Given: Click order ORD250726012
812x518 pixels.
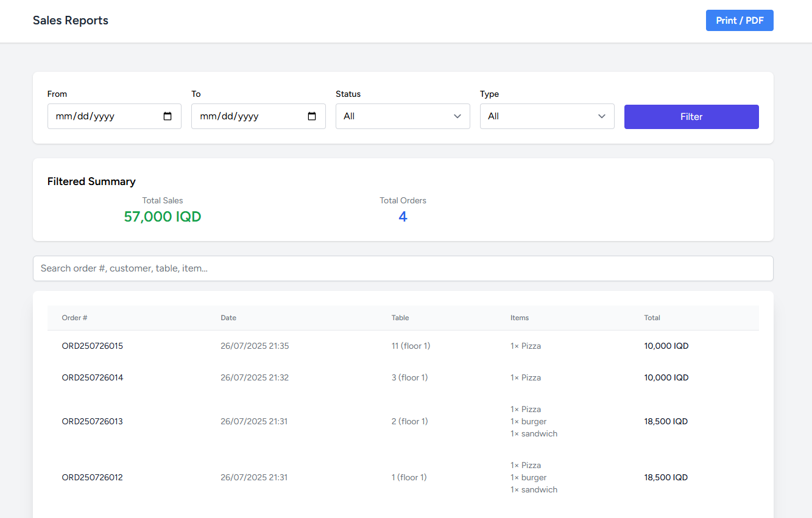Looking at the screenshot, I should click(92, 477).
